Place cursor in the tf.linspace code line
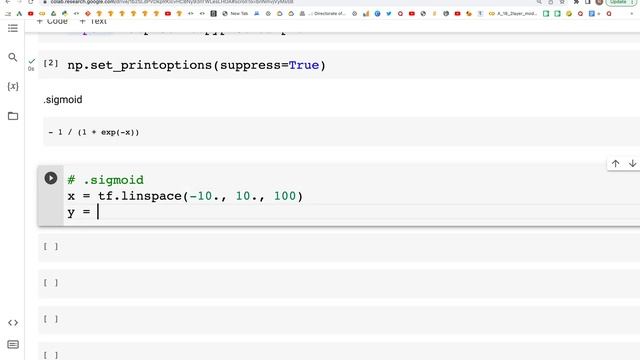The image size is (640, 360). (x=185, y=196)
